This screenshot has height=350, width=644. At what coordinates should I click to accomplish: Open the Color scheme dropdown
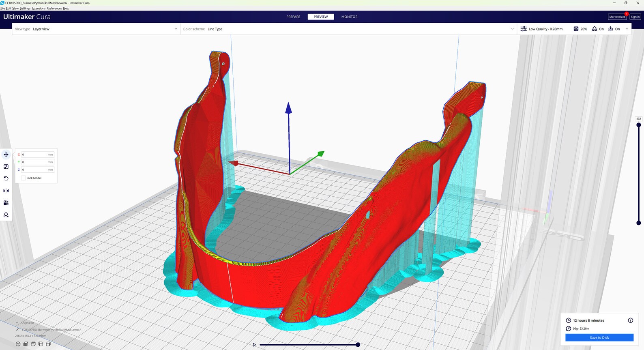click(348, 29)
